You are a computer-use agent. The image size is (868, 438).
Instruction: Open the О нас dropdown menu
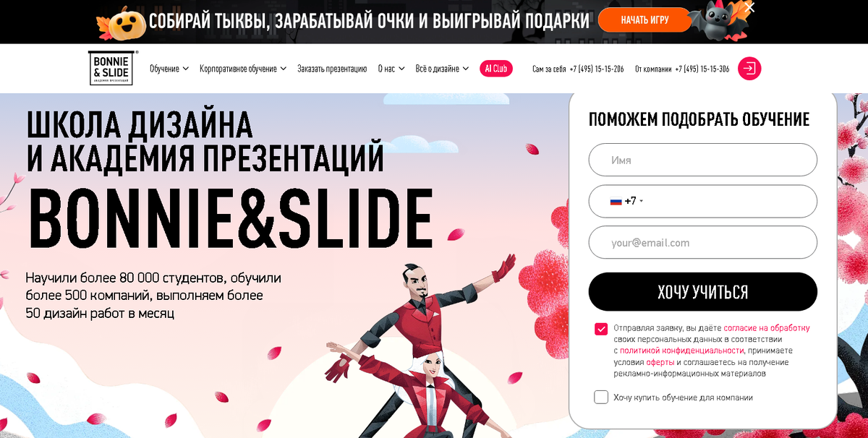pyautogui.click(x=391, y=69)
